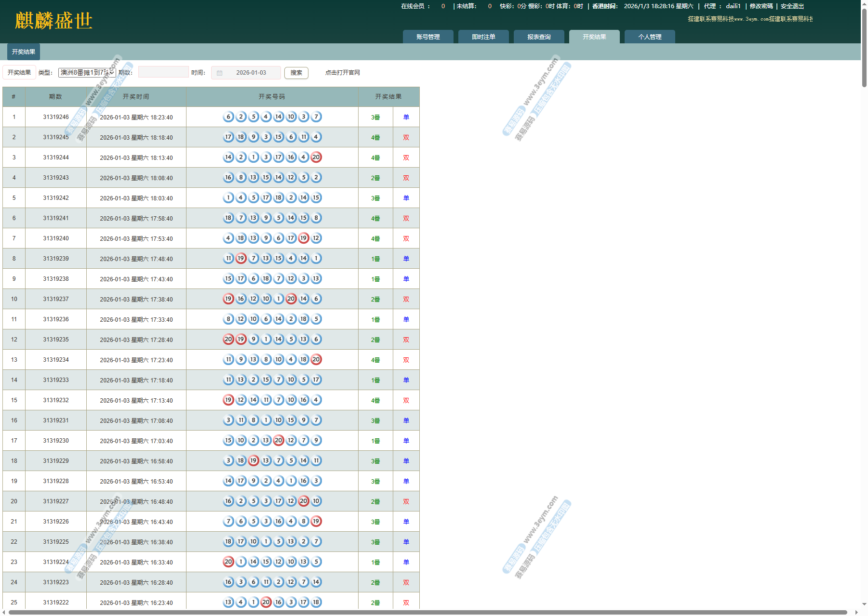Open the 类型 lottery type dropdown

pos(87,73)
